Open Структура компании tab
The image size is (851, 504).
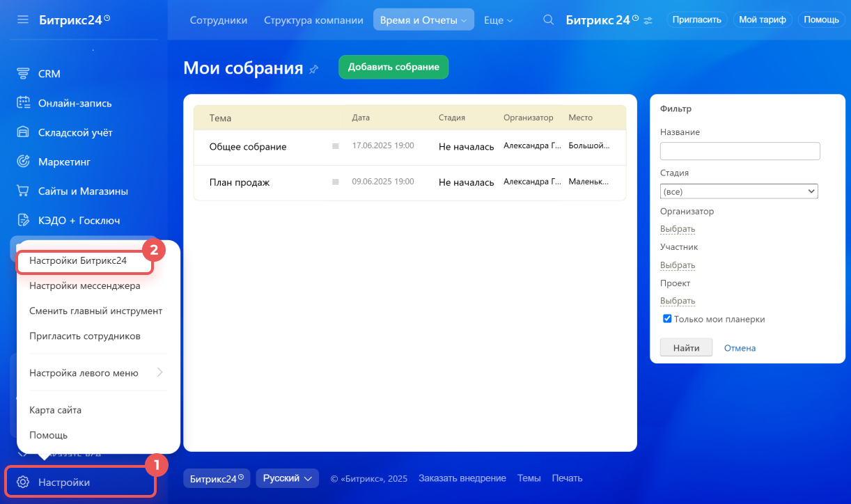(313, 20)
